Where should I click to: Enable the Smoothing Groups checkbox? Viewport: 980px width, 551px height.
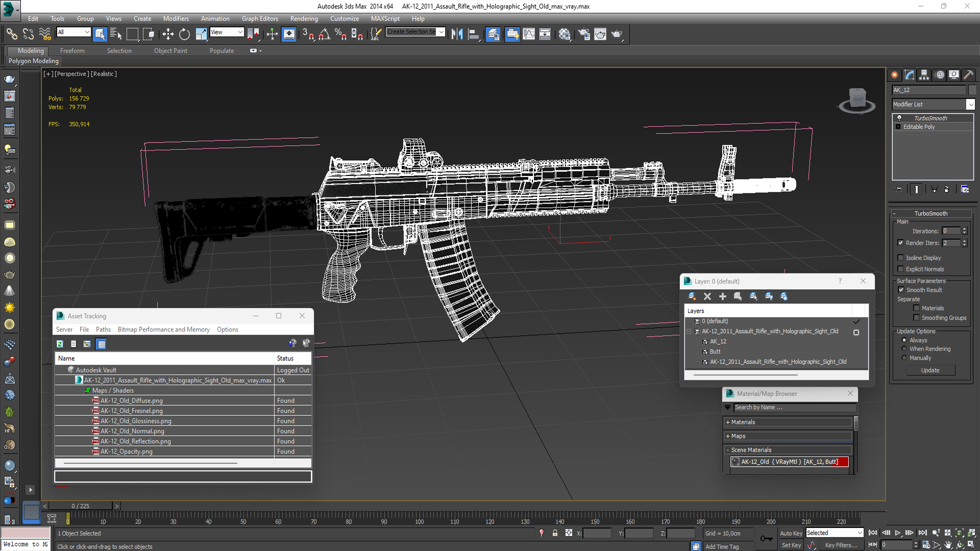coord(916,318)
